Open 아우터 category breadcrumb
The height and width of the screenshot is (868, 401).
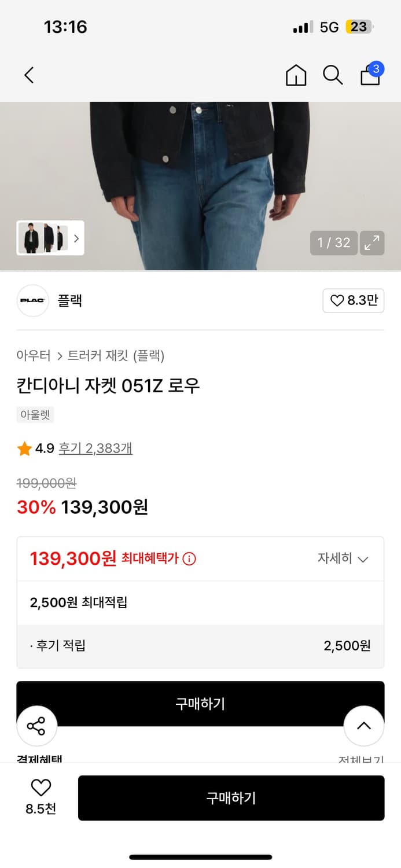34,356
